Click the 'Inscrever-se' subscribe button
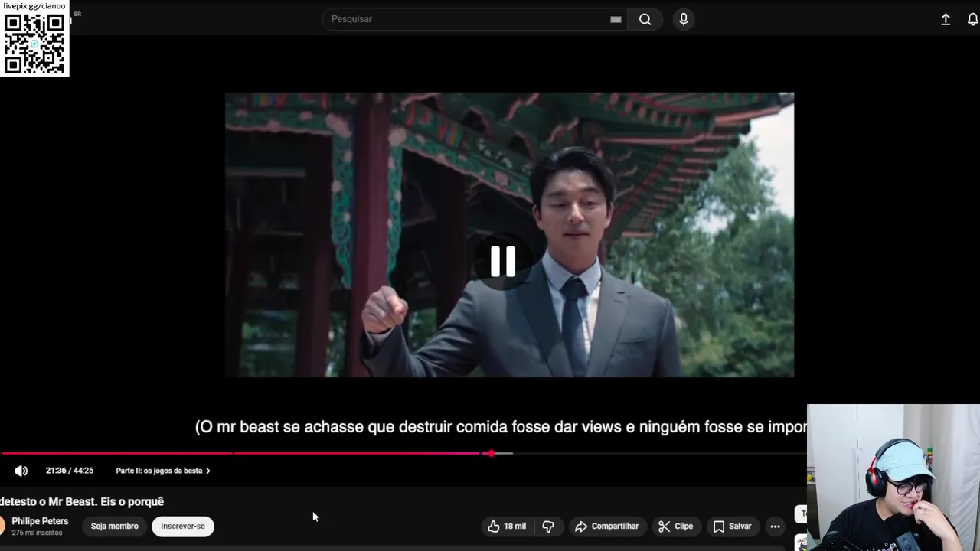 [183, 526]
